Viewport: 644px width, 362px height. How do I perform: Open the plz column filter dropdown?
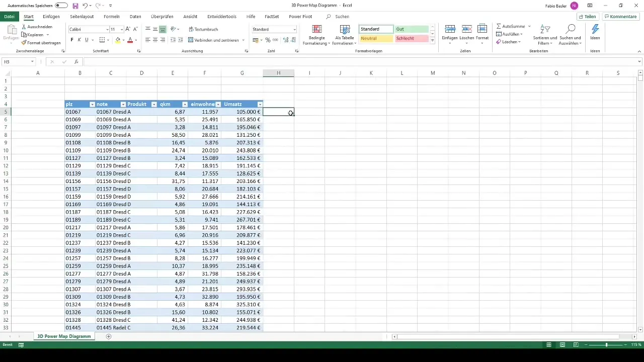click(92, 104)
